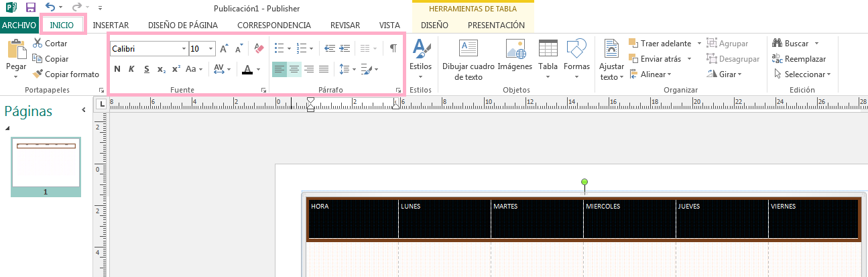This screenshot has height=277, width=868.
Task: Save the publication using the floppy disk icon
Action: (30, 8)
